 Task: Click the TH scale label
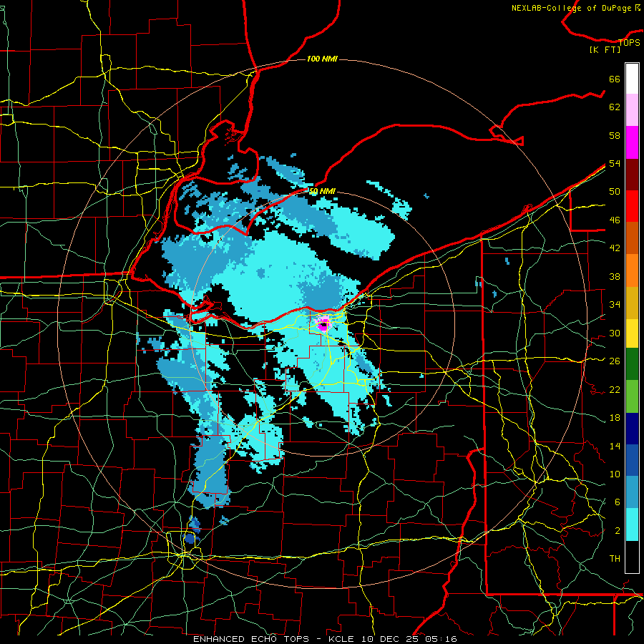click(615, 559)
